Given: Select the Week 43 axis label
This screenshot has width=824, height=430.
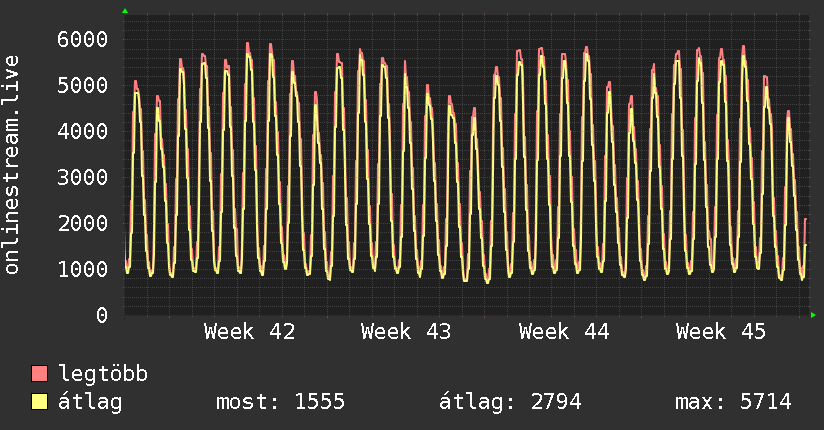Looking at the screenshot, I should tap(406, 332).
